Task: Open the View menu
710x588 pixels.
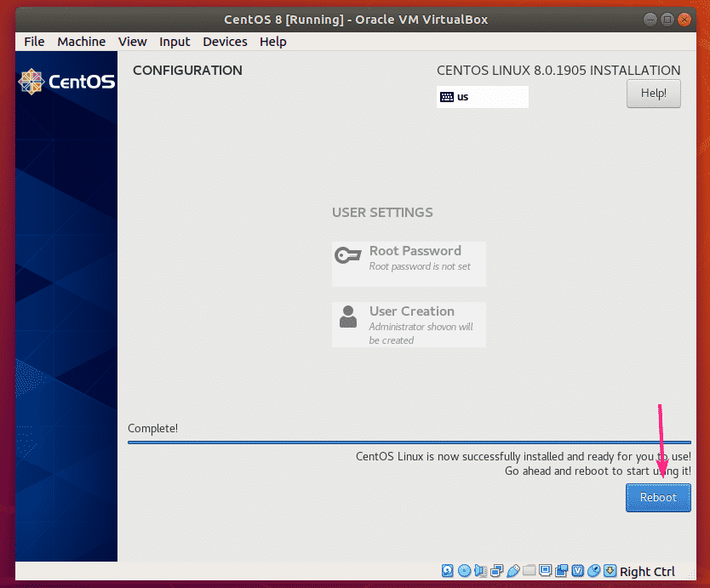Action: click(x=133, y=42)
